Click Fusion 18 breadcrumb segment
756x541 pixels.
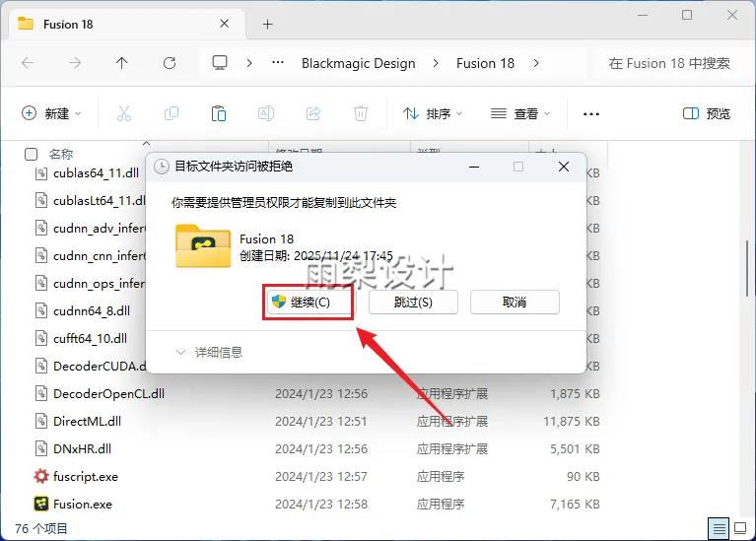pyautogui.click(x=486, y=63)
